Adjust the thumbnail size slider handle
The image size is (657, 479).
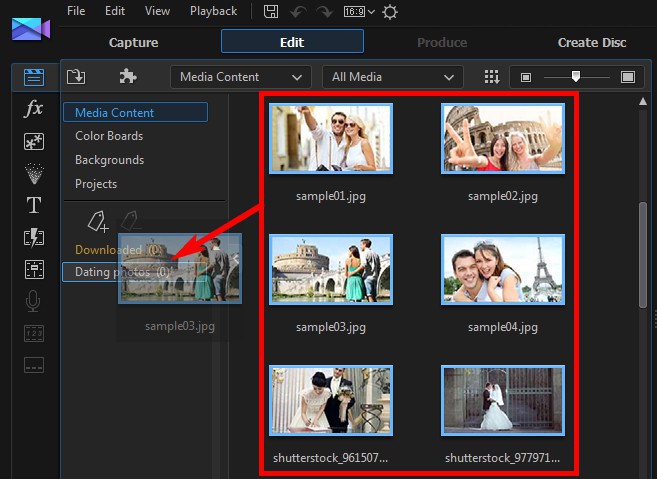[x=576, y=76]
